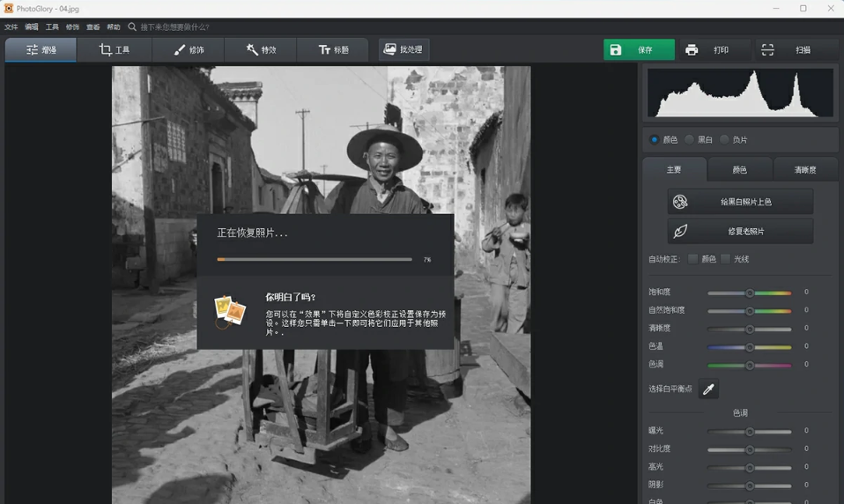Switch to the 主要 main panel tab
844x504 pixels.
point(674,169)
